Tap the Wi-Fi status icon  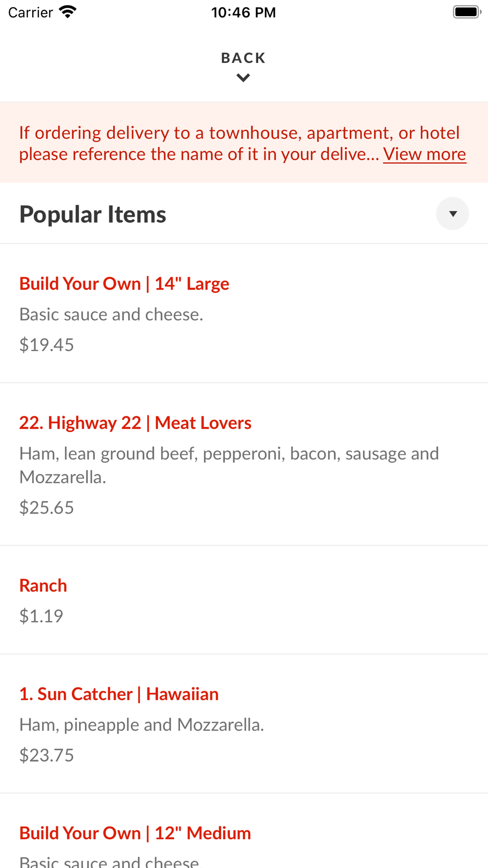(68, 12)
